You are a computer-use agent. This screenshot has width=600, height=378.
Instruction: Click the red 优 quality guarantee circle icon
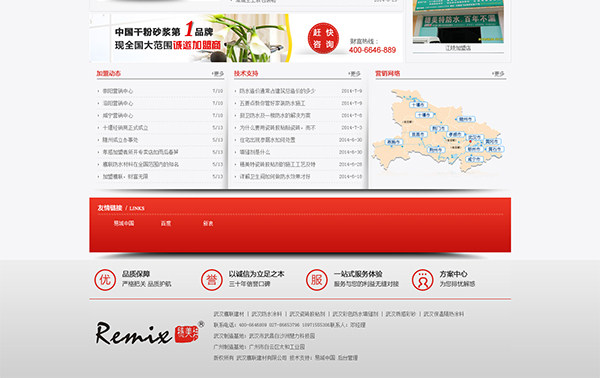[105, 280]
